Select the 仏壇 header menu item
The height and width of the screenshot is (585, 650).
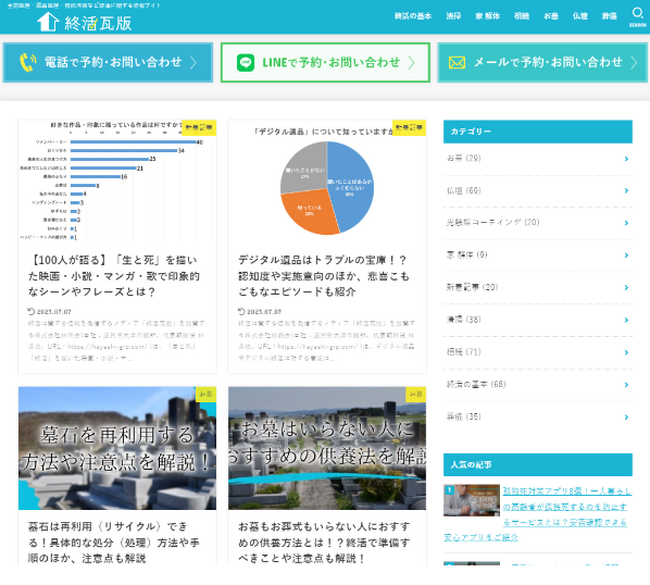[x=580, y=16]
